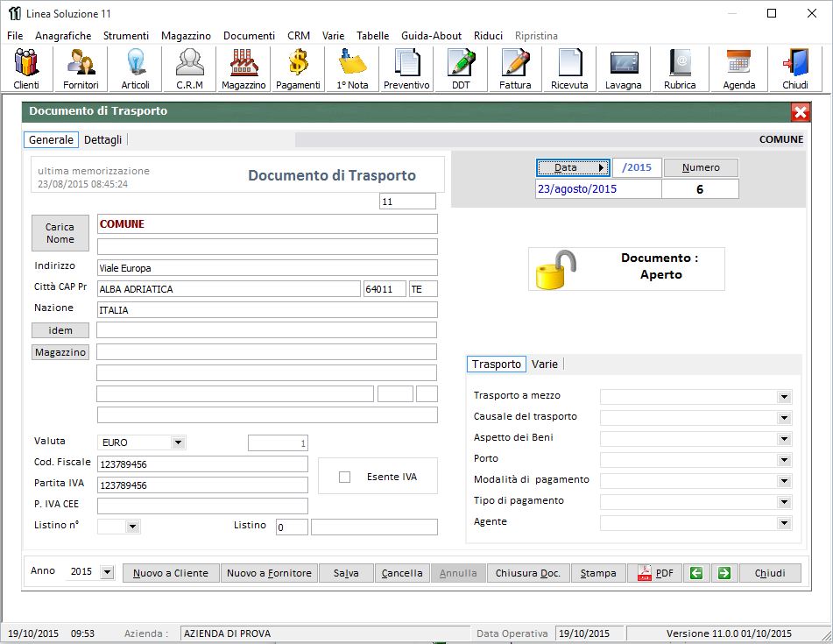Open the Guida-About menu

[x=431, y=36]
